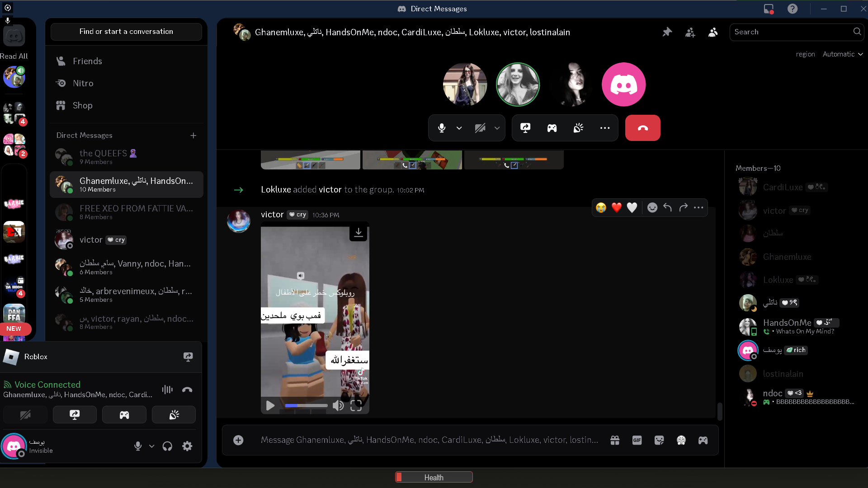This screenshot has height=488, width=868.
Task: Open Friends tab in sidebar
Action: pyautogui.click(x=87, y=61)
